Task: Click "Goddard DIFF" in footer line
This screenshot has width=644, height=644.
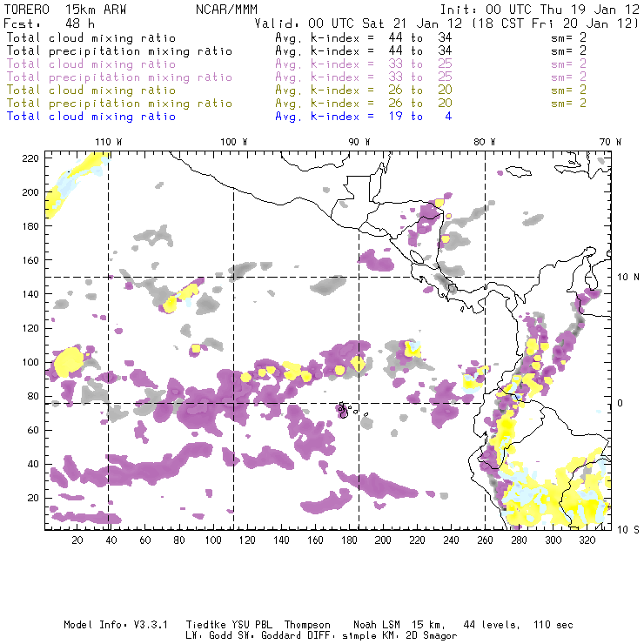Action: click(295, 636)
